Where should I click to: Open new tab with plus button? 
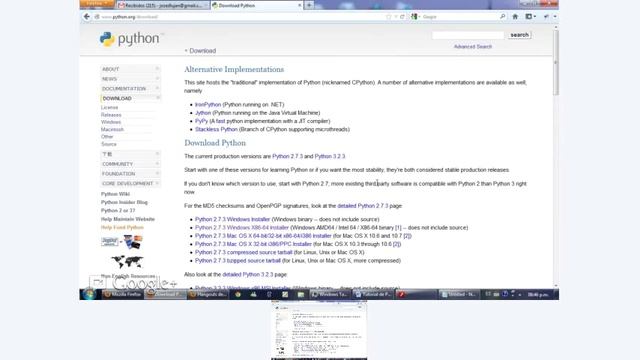click(x=309, y=5)
